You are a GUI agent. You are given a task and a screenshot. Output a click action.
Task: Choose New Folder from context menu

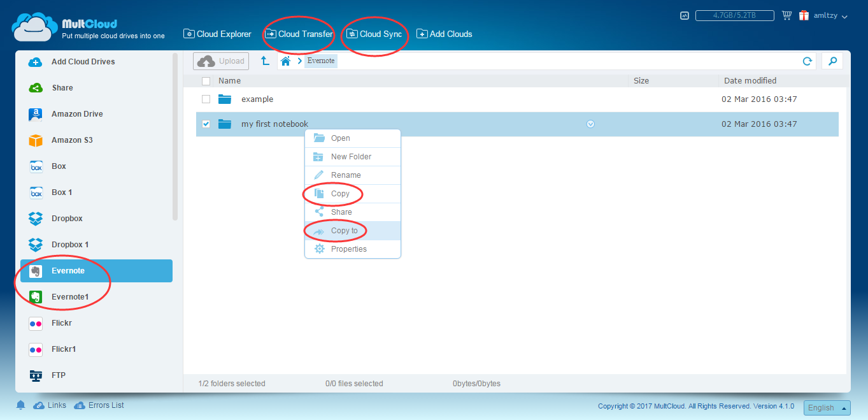coord(353,157)
